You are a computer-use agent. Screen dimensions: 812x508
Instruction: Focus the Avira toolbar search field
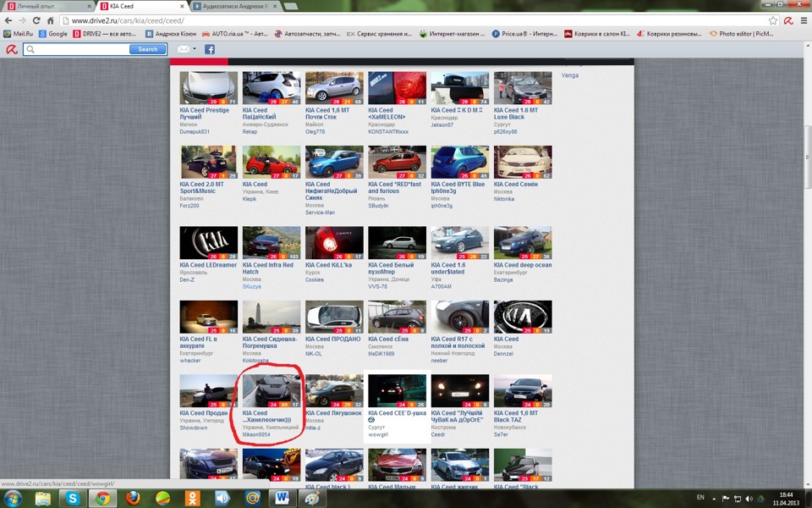coord(77,49)
